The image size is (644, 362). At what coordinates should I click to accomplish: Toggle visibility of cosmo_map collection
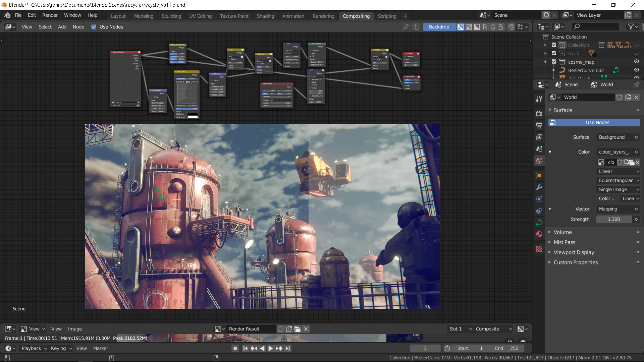[x=636, y=62]
